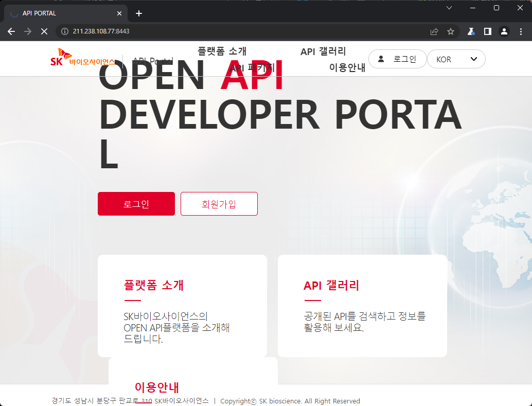Viewport: 532px width, 406px height.
Task: Open a new browser tab
Action: pyautogui.click(x=138, y=13)
